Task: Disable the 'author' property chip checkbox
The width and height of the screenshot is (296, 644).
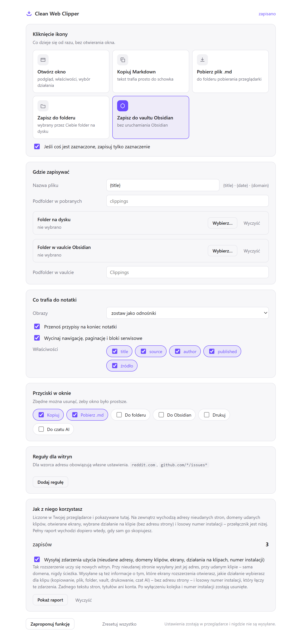Action: pos(177,351)
